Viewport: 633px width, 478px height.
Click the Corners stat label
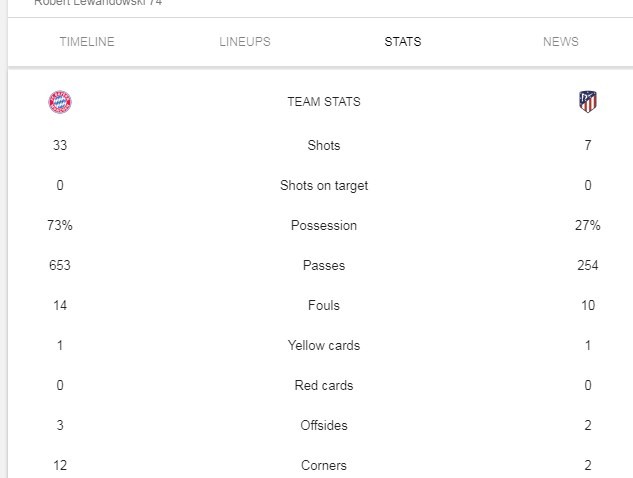[x=324, y=466]
